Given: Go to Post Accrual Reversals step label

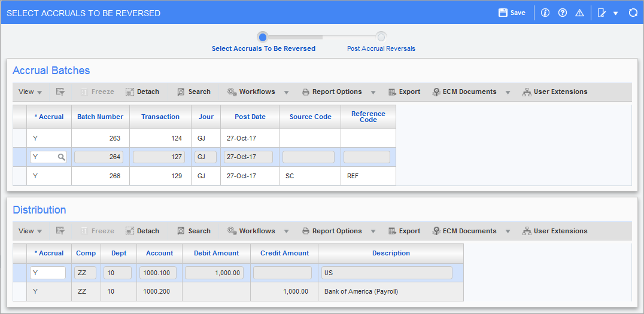Looking at the screenshot, I should (381, 48).
